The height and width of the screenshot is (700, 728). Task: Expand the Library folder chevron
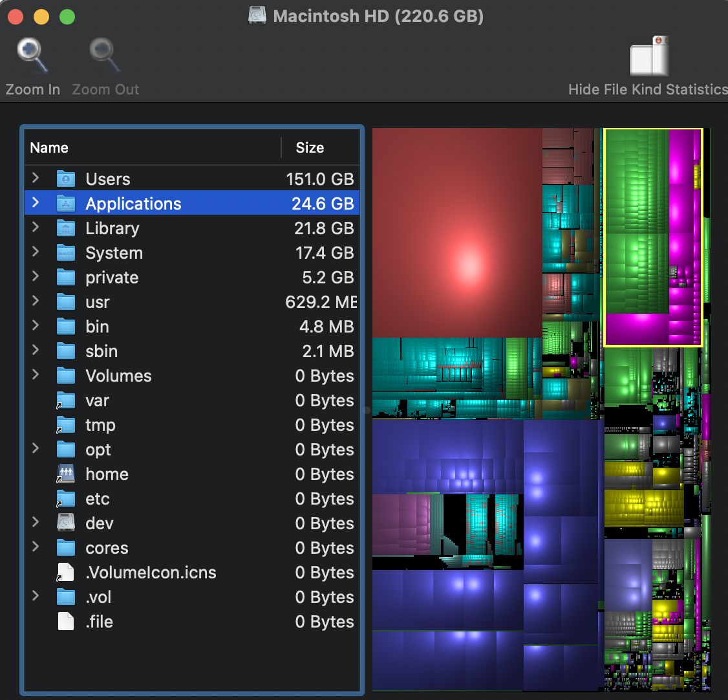[36, 227]
